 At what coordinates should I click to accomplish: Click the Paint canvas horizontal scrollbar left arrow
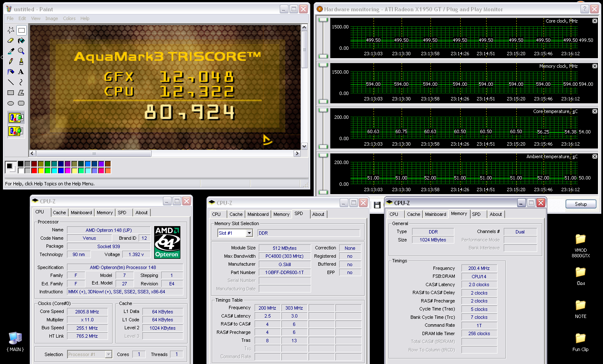[x=33, y=154]
